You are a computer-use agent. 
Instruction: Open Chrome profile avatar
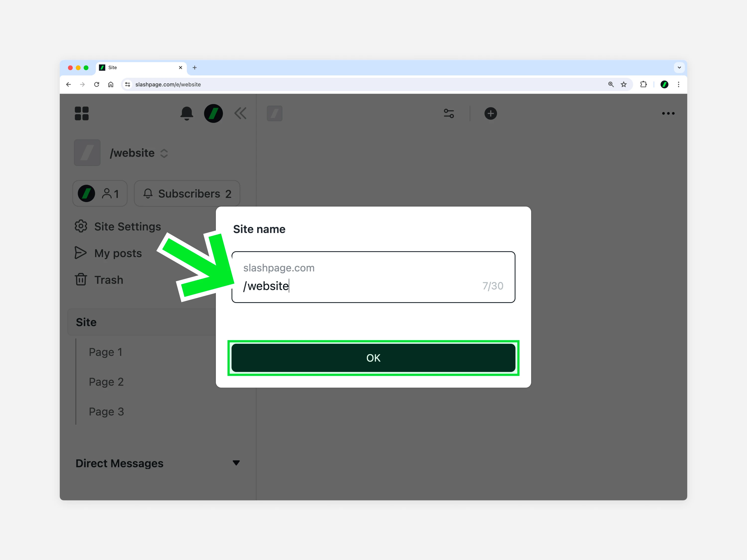click(x=664, y=84)
